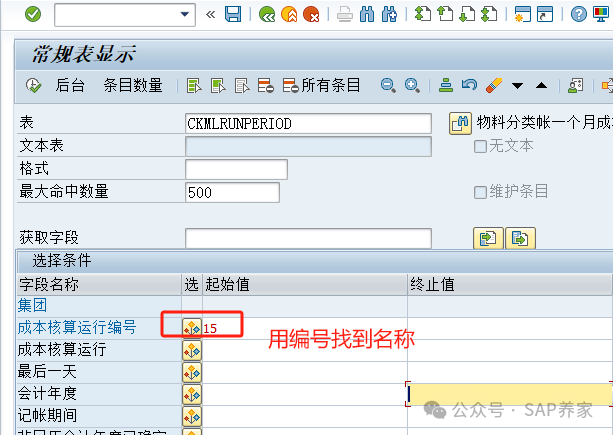Screen dimensions: 613x435
Task: Open the Help question mark icon
Action: (579, 14)
